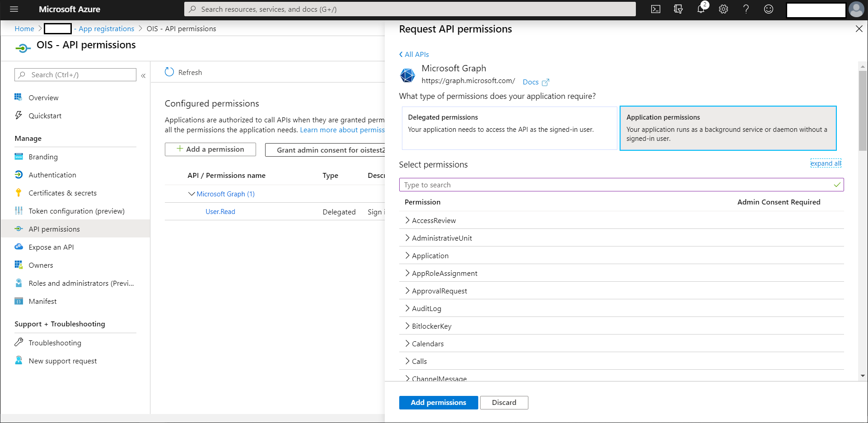Focus the sidebar Search (Ctrl+/) box
The image size is (868, 423).
[75, 74]
